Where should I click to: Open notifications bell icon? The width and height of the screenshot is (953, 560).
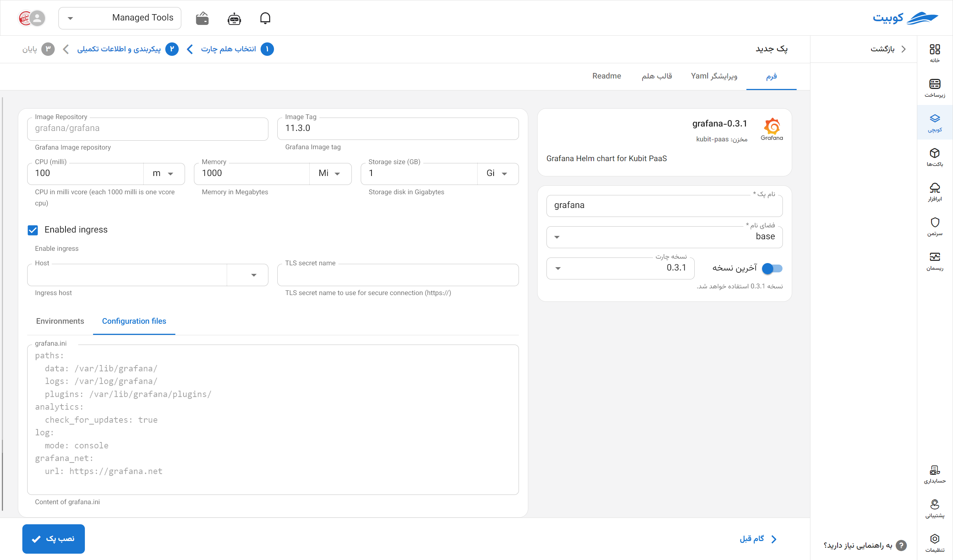(265, 18)
